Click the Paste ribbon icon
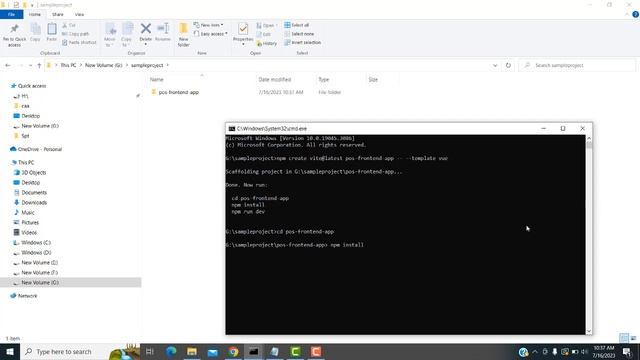This screenshot has width=640, height=360. [51, 32]
